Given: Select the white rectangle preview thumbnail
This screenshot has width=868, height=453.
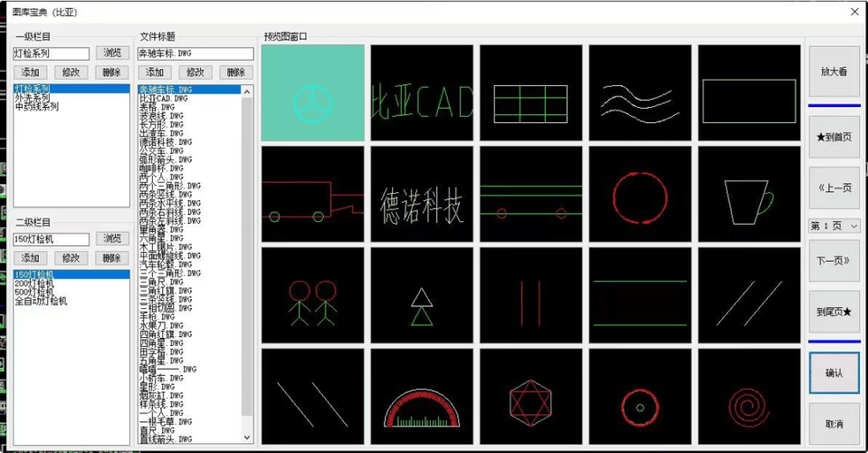Looking at the screenshot, I should (x=749, y=92).
